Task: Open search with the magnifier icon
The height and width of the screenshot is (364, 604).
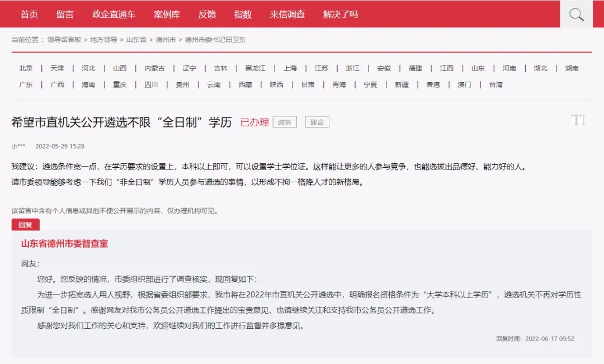Action: [x=575, y=14]
